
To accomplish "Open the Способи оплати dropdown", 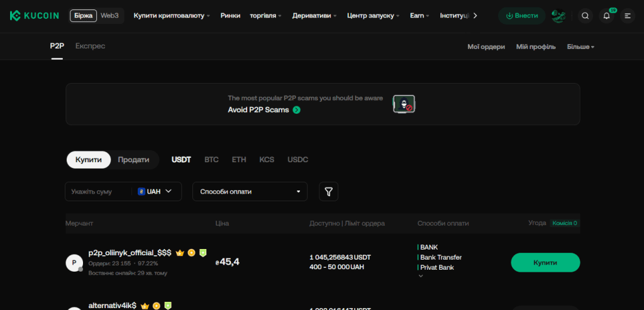I will point(250,191).
